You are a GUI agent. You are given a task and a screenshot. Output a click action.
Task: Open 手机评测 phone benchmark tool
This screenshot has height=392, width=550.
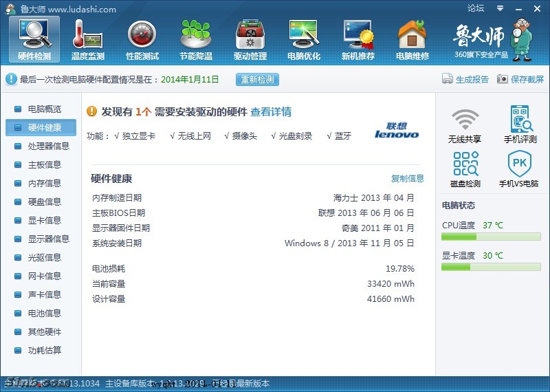[x=520, y=125]
